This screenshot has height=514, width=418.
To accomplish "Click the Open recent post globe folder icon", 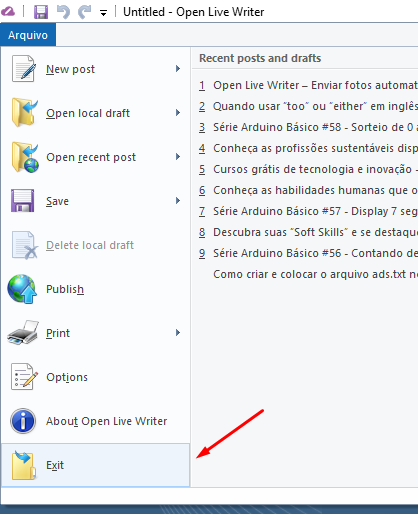I will (x=25, y=157).
